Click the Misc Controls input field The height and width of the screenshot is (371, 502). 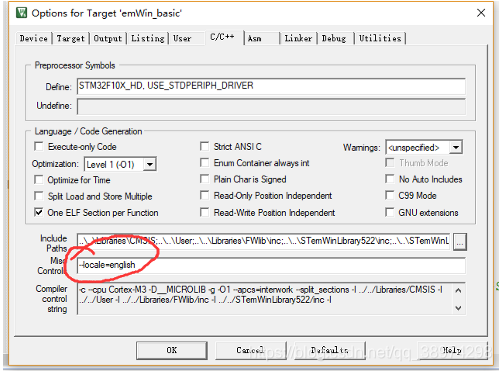coord(271,265)
